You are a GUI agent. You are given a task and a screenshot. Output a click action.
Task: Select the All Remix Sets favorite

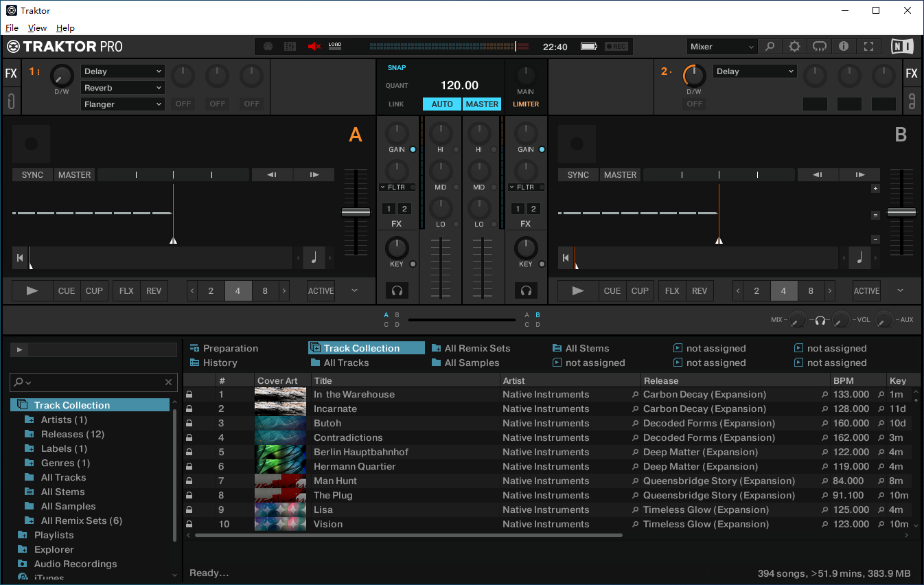471,348
